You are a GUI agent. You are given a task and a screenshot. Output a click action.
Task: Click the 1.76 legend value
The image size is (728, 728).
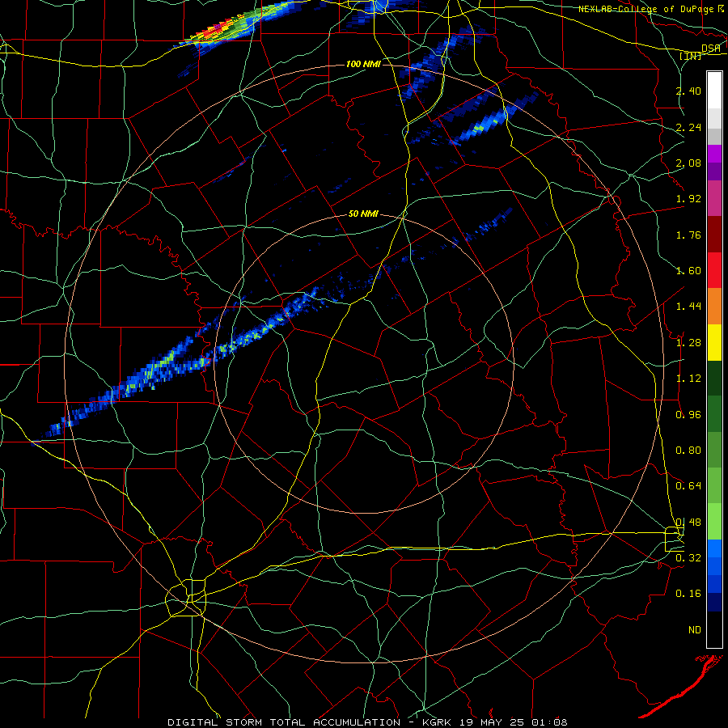(x=688, y=235)
